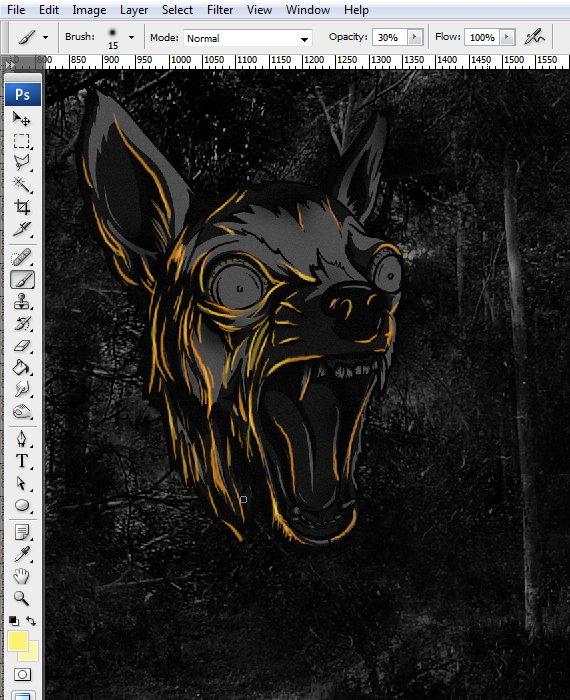
Task: Select the Pen tool
Action: coord(21,439)
